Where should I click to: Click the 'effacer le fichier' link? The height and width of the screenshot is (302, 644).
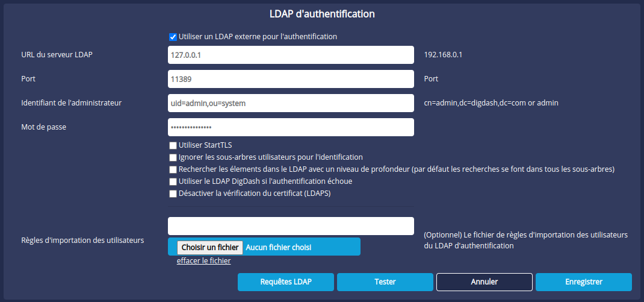click(203, 261)
